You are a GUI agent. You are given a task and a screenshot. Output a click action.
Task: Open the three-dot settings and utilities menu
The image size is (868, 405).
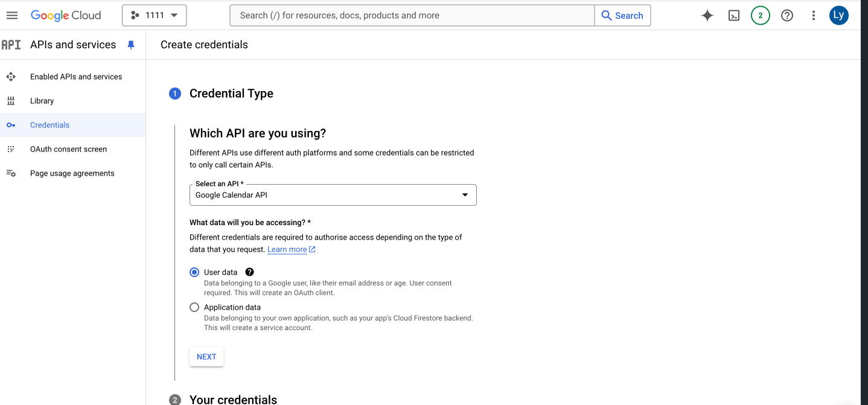pyautogui.click(x=814, y=16)
